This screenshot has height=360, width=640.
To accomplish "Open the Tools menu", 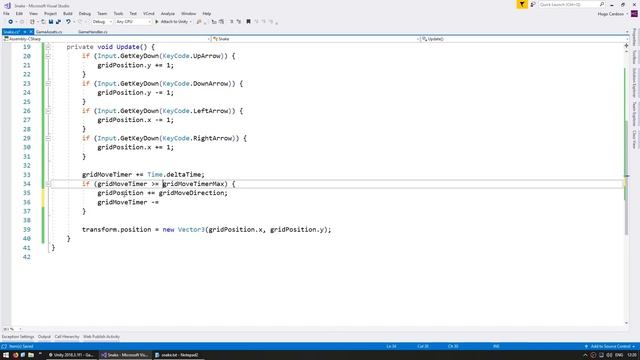I will click(x=118, y=14).
